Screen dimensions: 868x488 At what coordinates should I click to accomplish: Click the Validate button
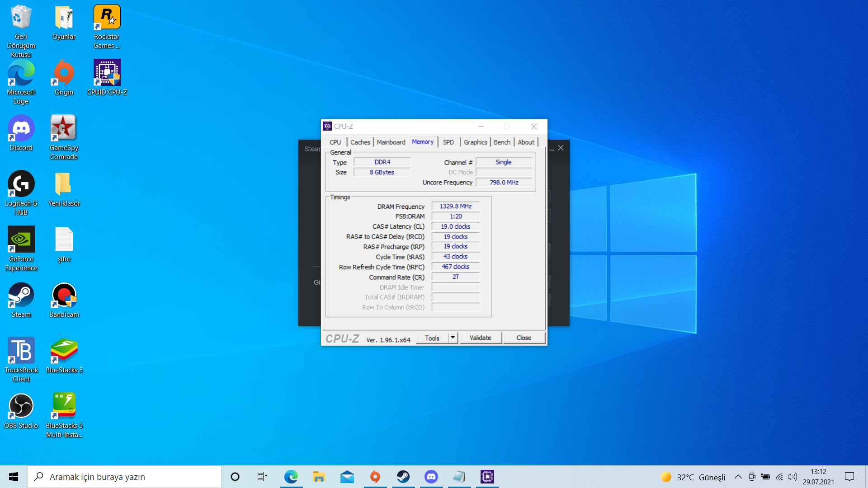[481, 338]
